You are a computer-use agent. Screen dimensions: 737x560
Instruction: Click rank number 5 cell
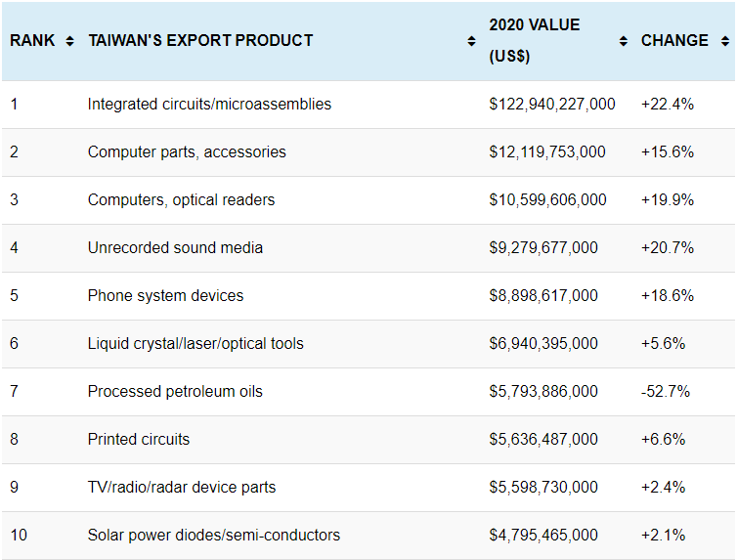[14, 295]
